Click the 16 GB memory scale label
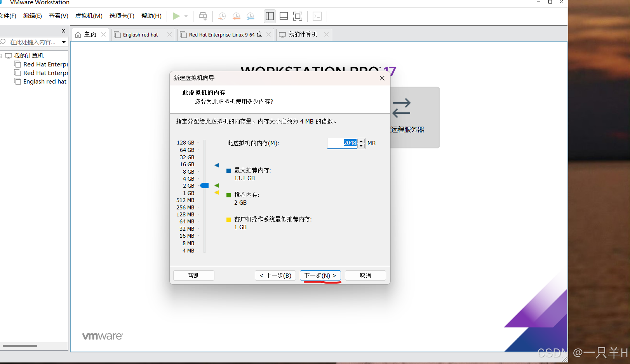Viewport: 630px width, 364px height. pyautogui.click(x=187, y=164)
